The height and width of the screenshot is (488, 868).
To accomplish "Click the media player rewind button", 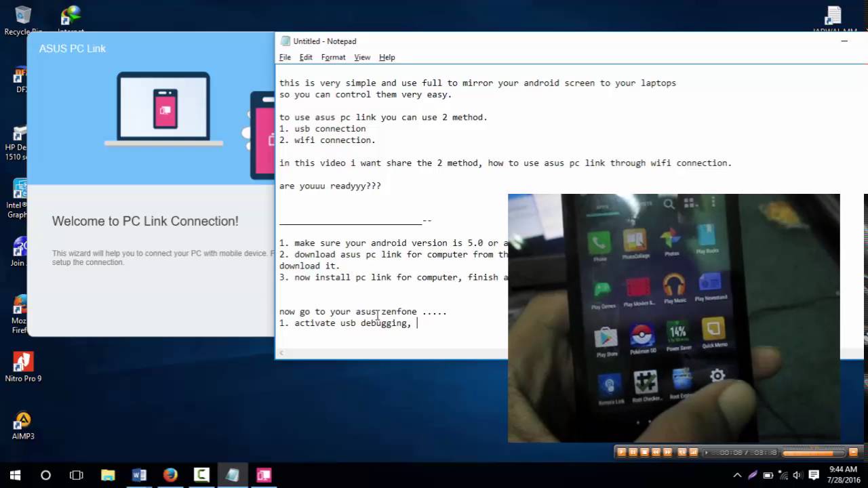I will [x=656, y=452].
